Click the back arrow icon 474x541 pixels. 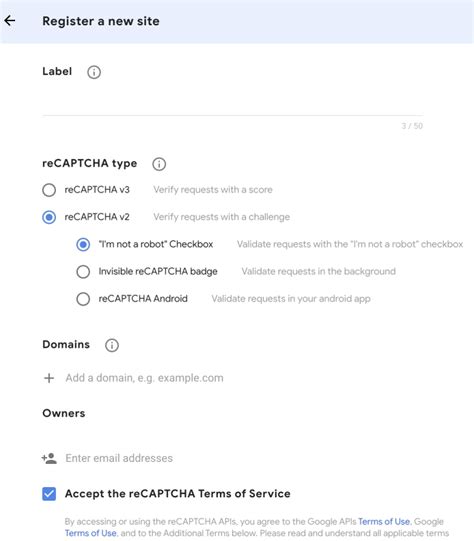coord(10,21)
